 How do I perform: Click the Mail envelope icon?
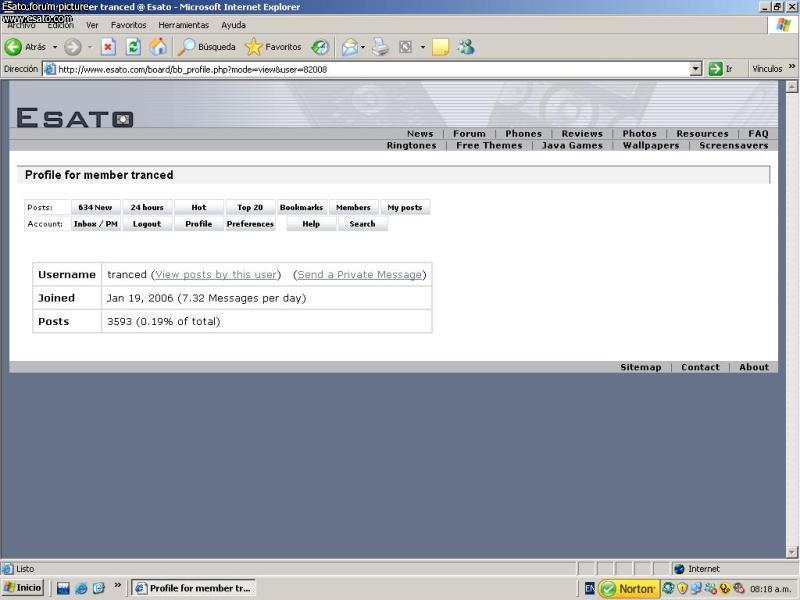click(350, 47)
